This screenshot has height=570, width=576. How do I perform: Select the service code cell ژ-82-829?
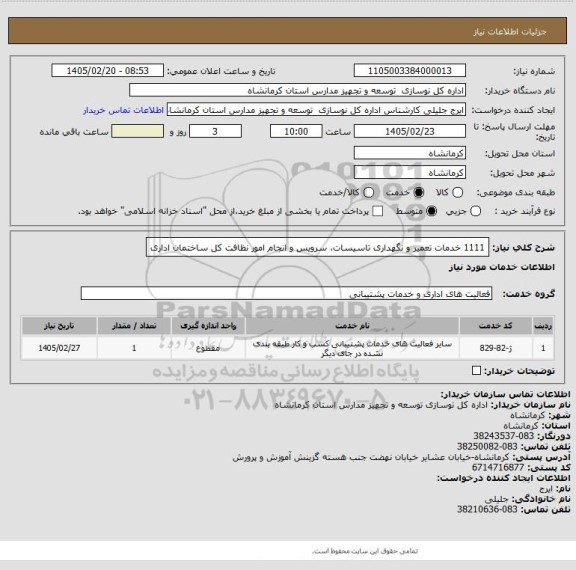(496, 348)
